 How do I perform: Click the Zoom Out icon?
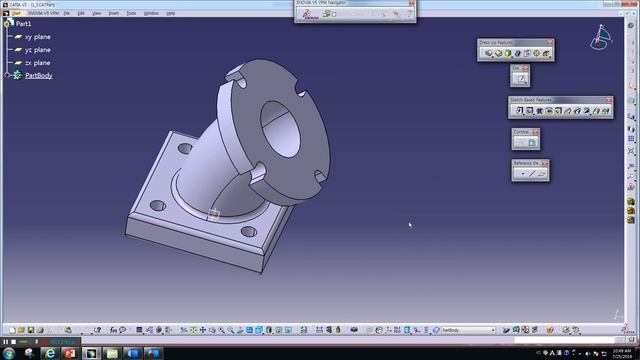[x=231, y=330]
